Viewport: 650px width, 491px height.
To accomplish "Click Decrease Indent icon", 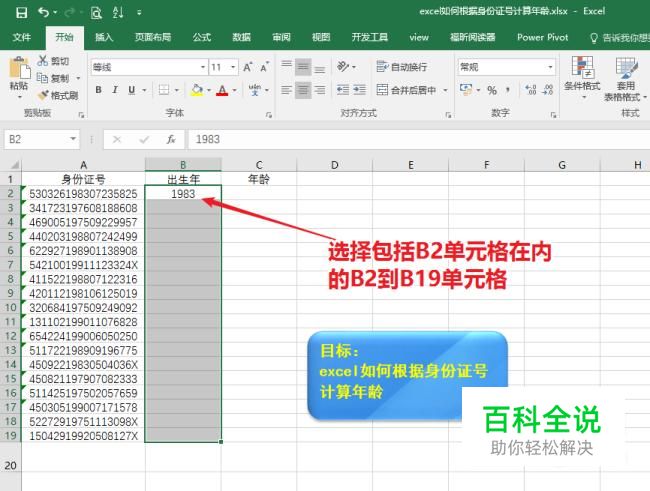I will 343,90.
